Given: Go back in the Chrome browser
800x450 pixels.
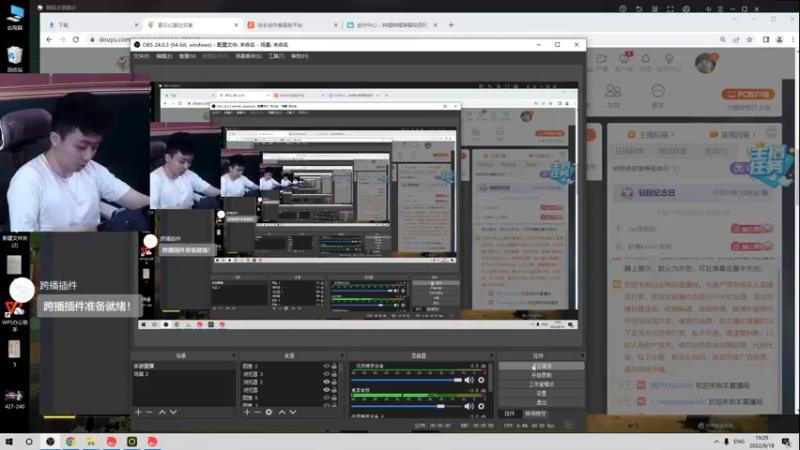Looking at the screenshot, I should [x=49, y=39].
